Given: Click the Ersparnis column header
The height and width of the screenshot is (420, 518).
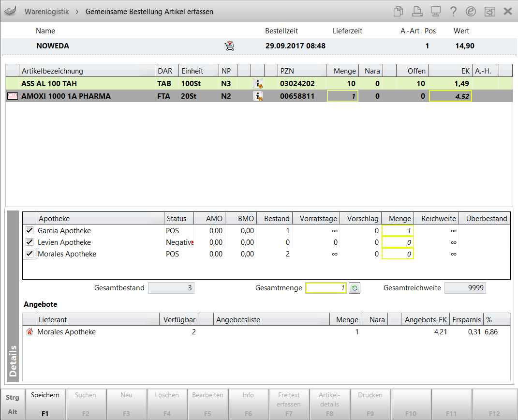Looking at the screenshot, I should click(466, 319).
